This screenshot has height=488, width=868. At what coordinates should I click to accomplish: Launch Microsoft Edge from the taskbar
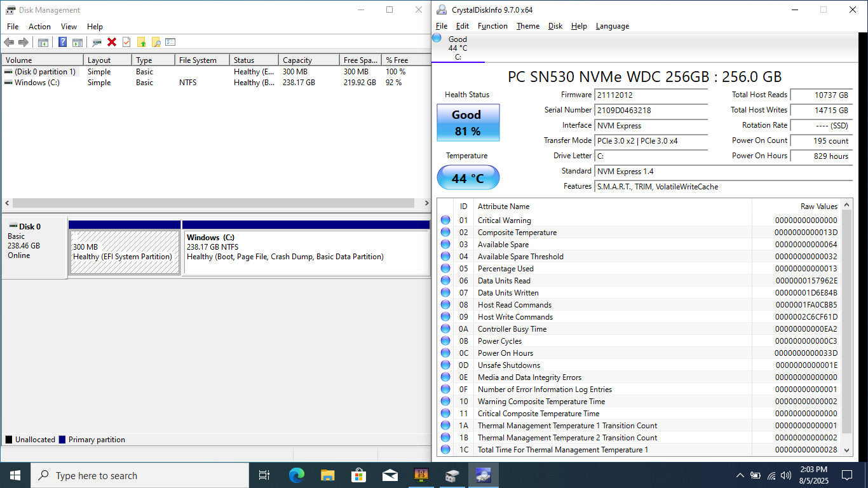(x=297, y=475)
